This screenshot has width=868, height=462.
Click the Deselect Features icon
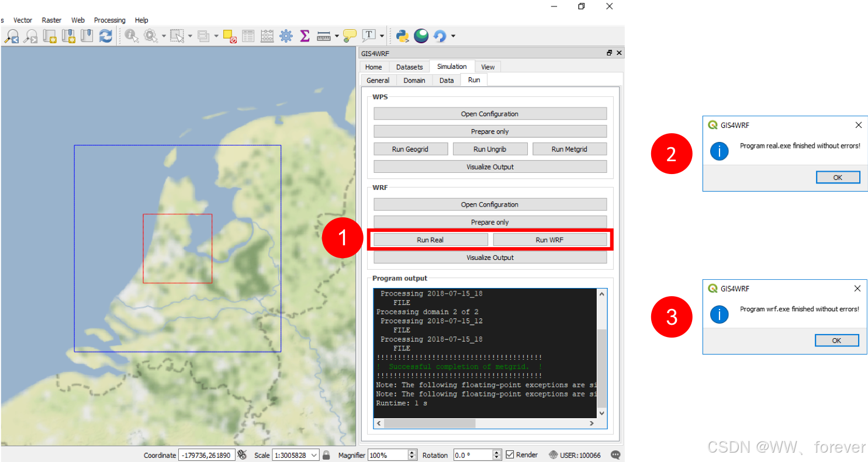(x=230, y=36)
